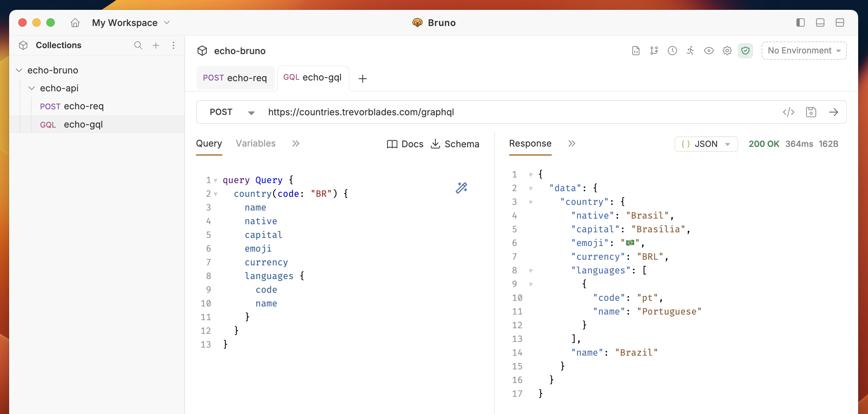Switch to the POST echo-req tab
Screen dimensions: 868x414
235,78
